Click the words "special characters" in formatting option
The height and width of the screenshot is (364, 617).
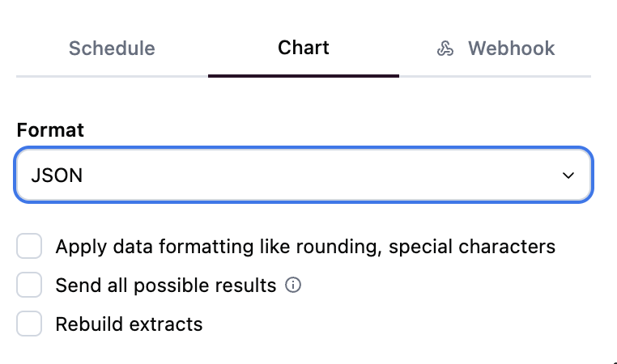click(x=472, y=247)
